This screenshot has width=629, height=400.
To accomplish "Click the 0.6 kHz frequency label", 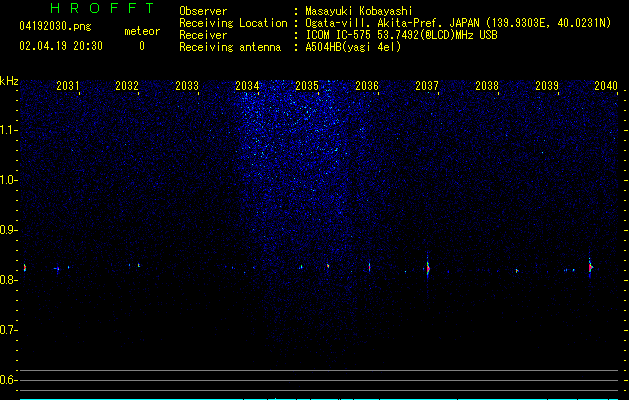I will (x=8, y=380).
